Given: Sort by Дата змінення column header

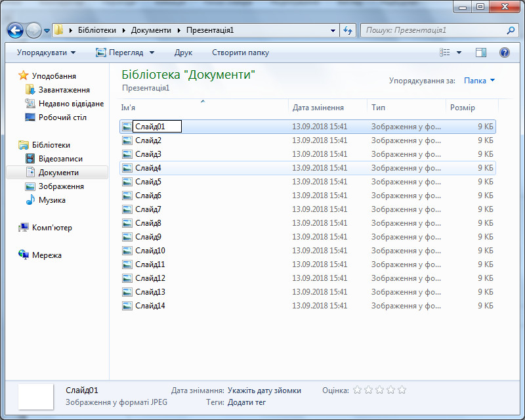Looking at the screenshot, I should click(318, 108).
